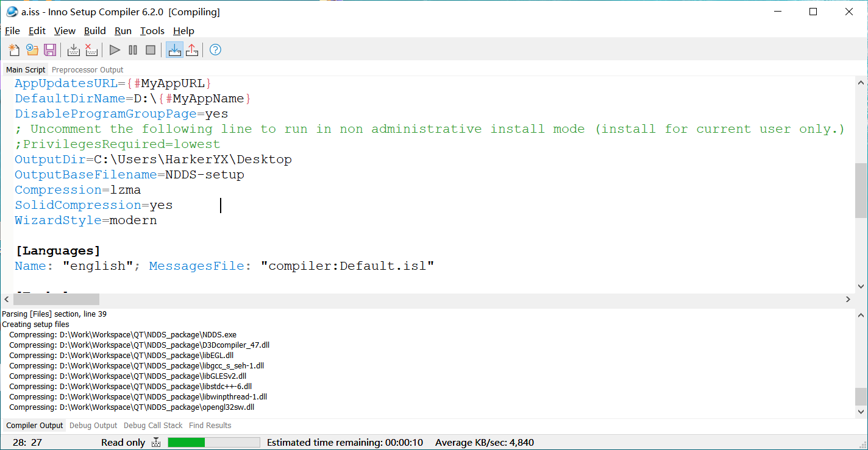Open the View menu
The width and height of the screenshot is (868, 450).
point(65,31)
